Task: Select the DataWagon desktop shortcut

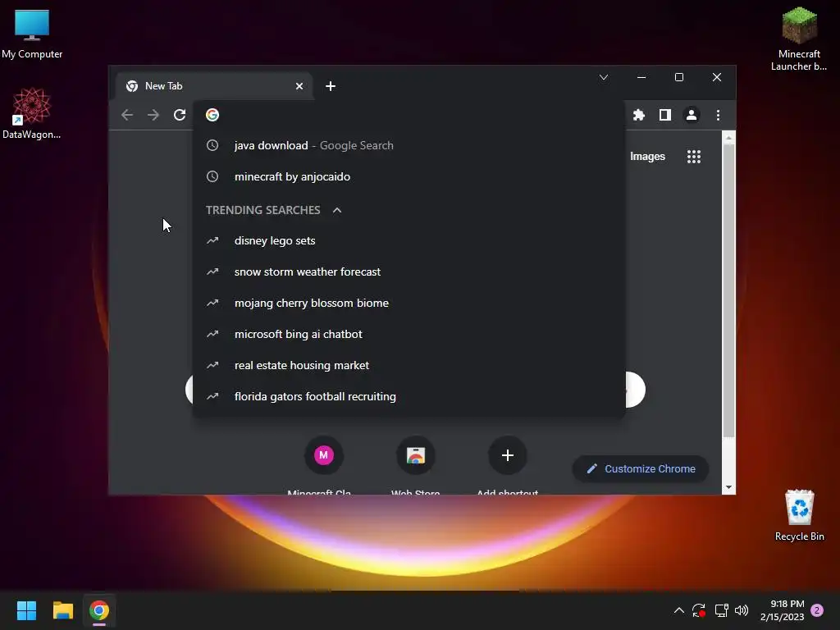Action: pyautogui.click(x=32, y=113)
